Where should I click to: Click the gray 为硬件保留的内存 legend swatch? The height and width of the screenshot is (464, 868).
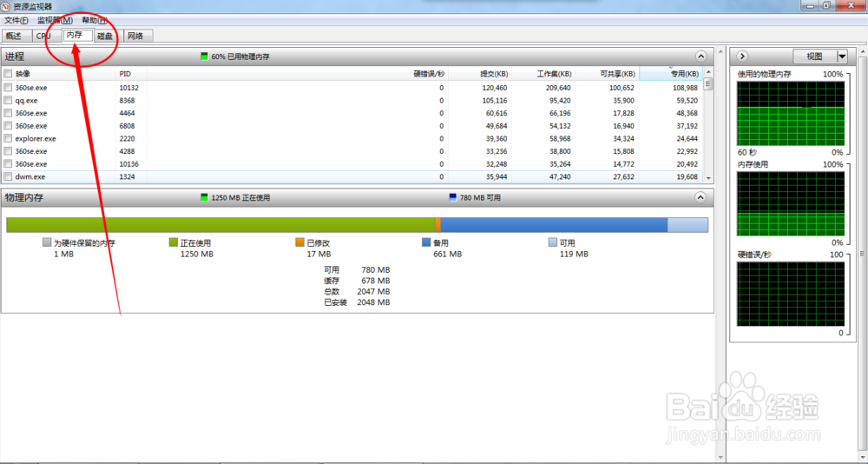click(47, 242)
